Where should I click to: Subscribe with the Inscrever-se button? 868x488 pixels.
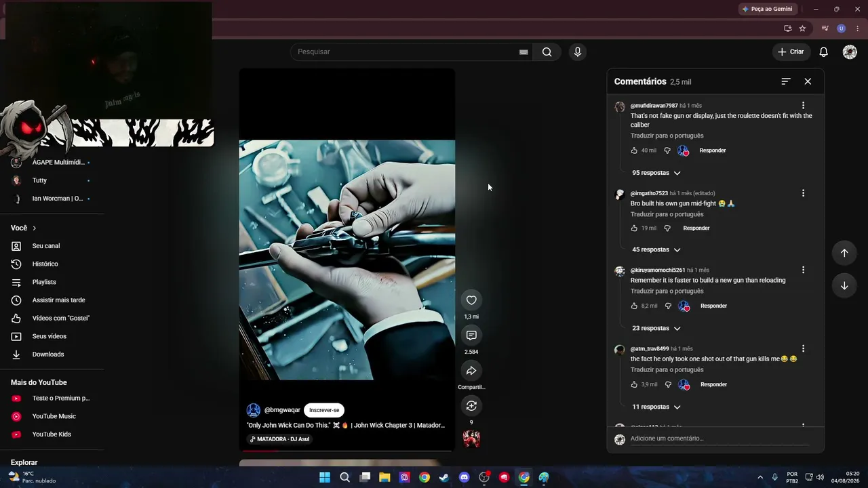pyautogui.click(x=324, y=410)
